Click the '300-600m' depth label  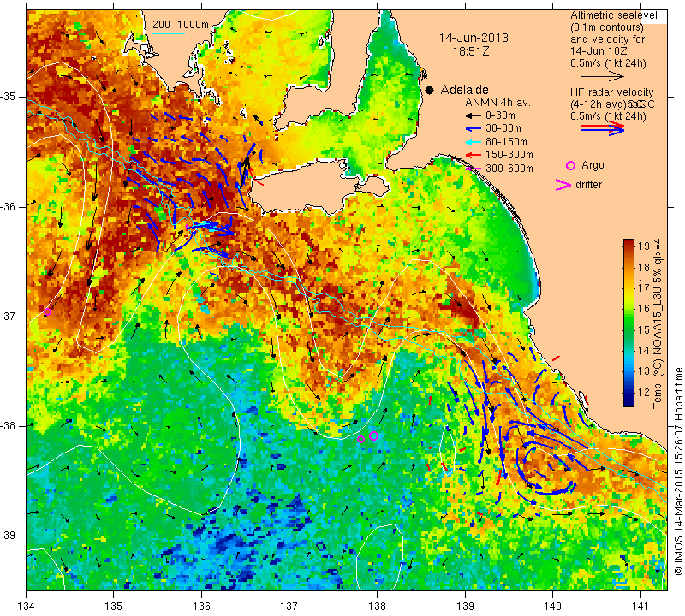[x=509, y=168]
